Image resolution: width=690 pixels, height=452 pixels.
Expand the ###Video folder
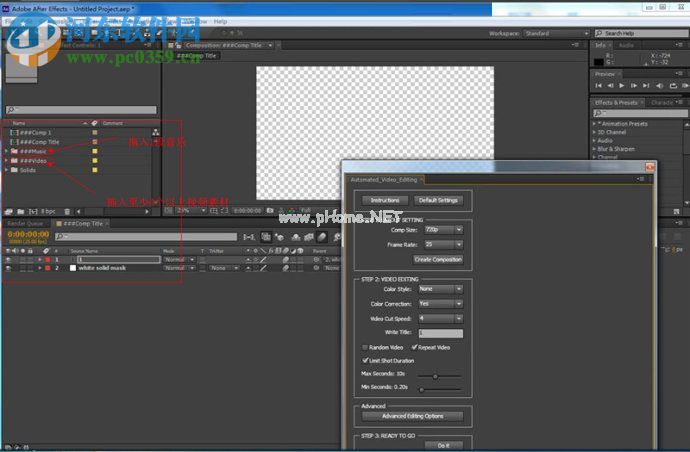[x=6, y=161]
